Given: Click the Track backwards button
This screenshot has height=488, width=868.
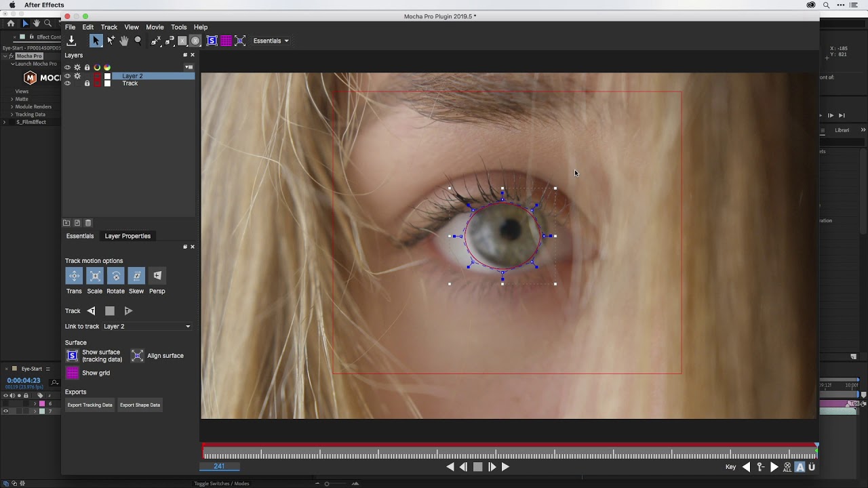Looking at the screenshot, I should coord(91,311).
